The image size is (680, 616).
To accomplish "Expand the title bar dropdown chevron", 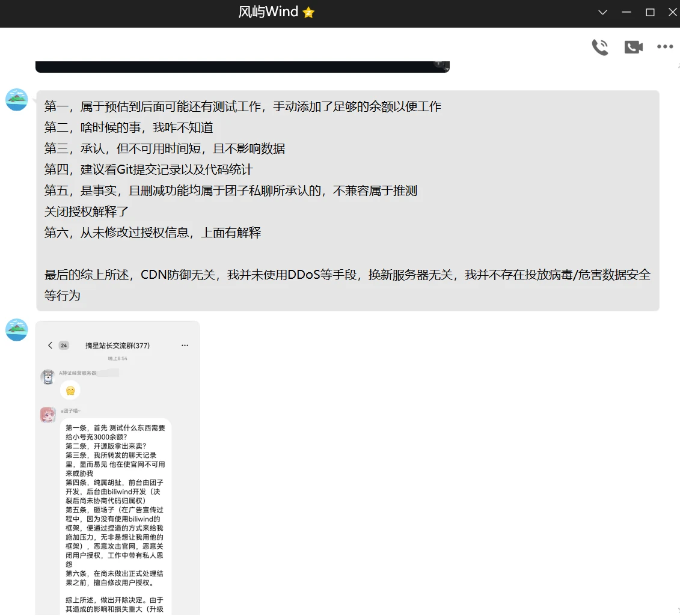I will (603, 13).
